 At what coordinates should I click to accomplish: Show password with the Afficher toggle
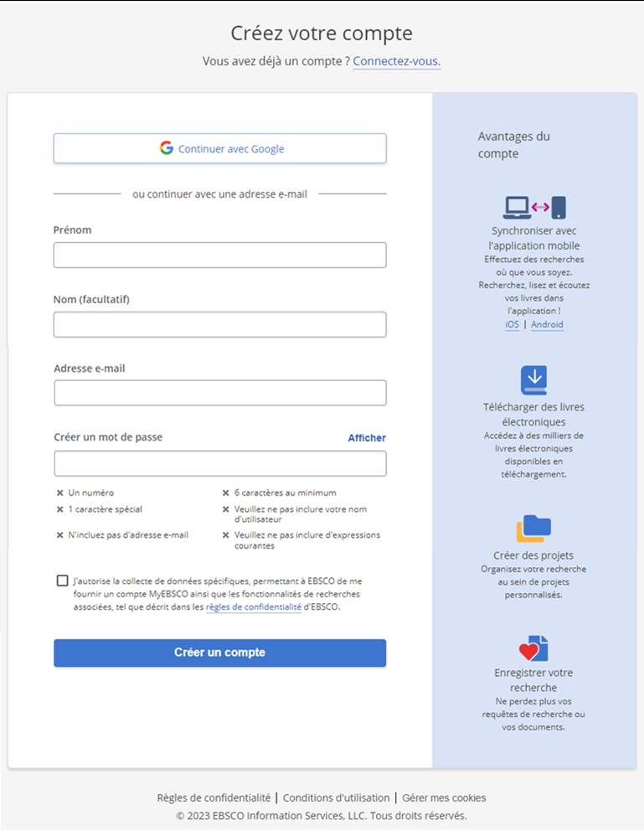[x=367, y=438]
